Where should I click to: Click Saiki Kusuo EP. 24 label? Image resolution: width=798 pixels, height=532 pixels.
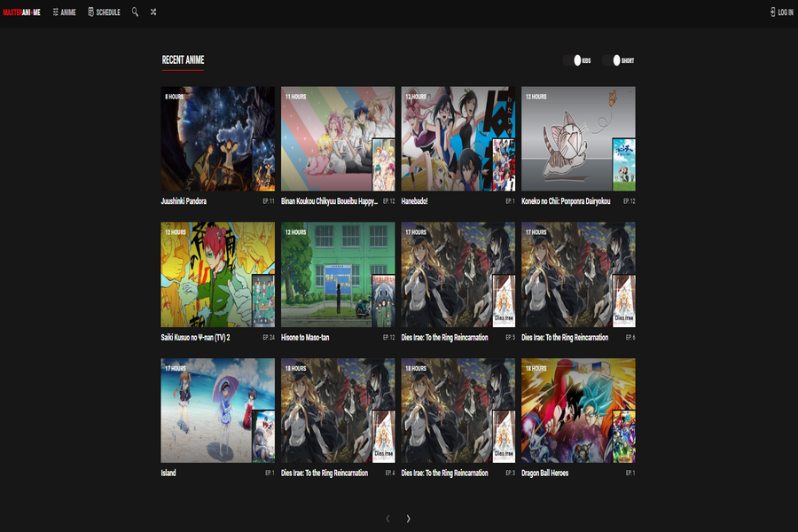click(268, 337)
